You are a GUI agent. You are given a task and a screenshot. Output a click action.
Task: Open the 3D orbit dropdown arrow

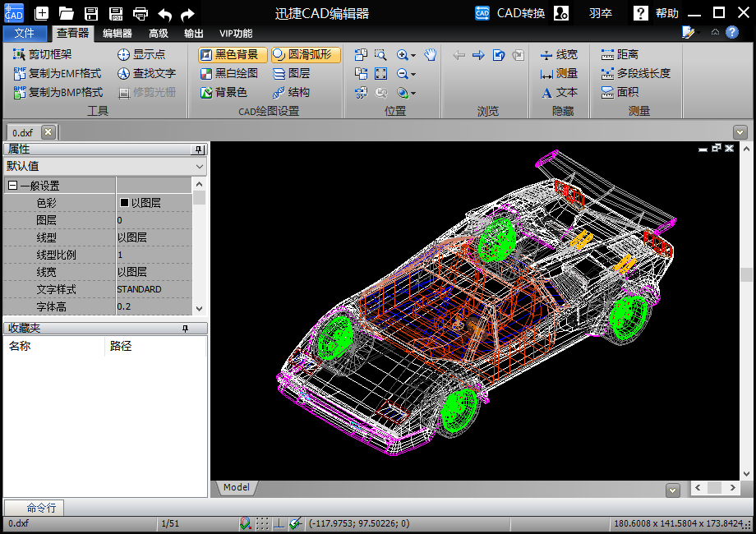pyautogui.click(x=413, y=94)
